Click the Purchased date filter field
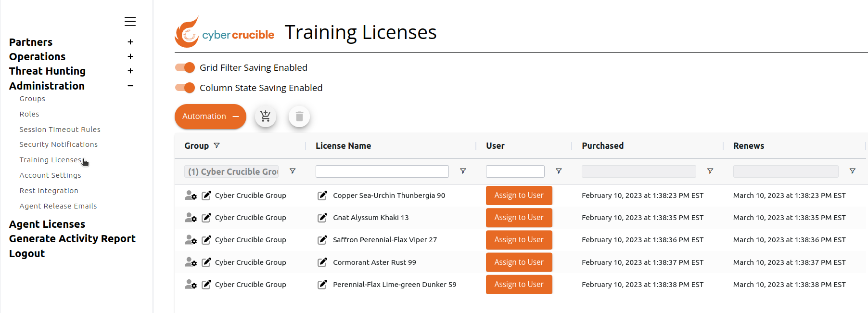Screen dimensions: 868x313 click(639, 171)
